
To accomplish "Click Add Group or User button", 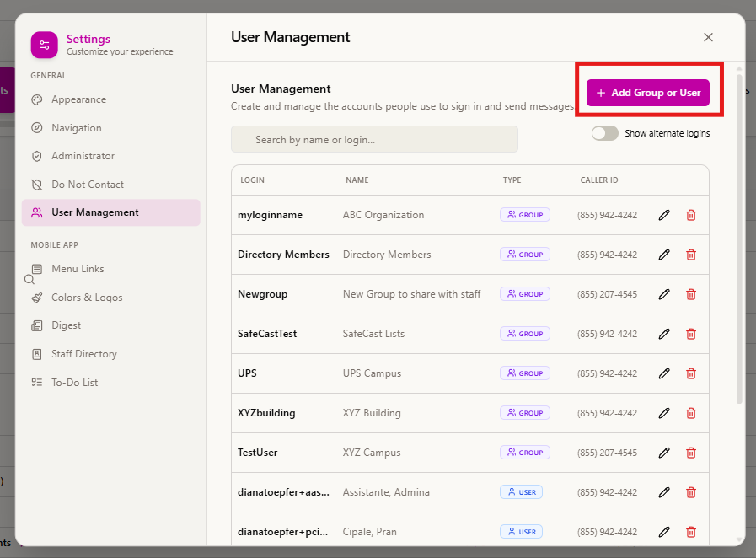I will tap(647, 93).
